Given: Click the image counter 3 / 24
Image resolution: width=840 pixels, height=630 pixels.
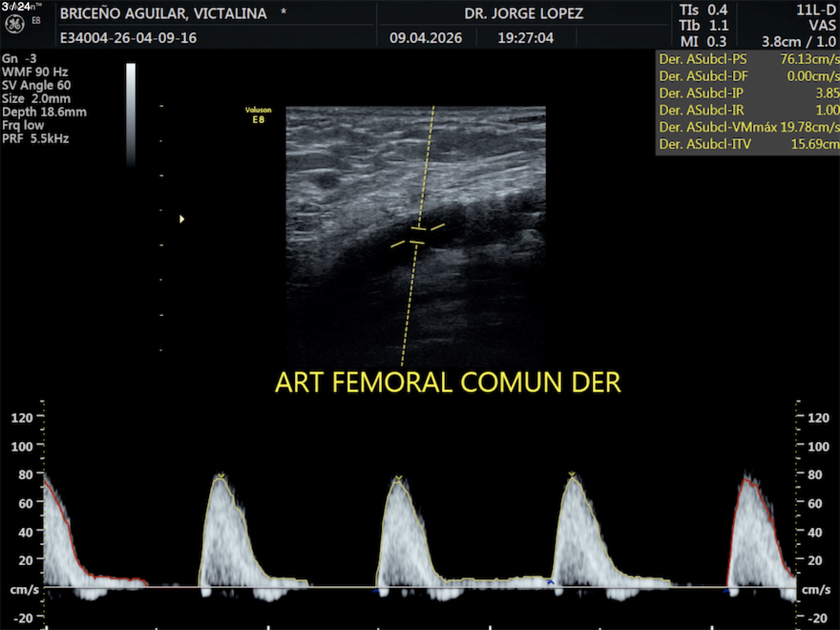Looking at the screenshot, I should pyautogui.click(x=16, y=6).
